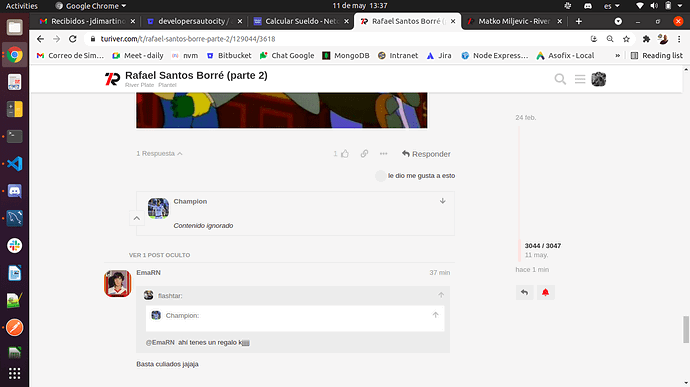Like the post with thumbs-up icon
This screenshot has height=387, width=690.
[345, 154]
